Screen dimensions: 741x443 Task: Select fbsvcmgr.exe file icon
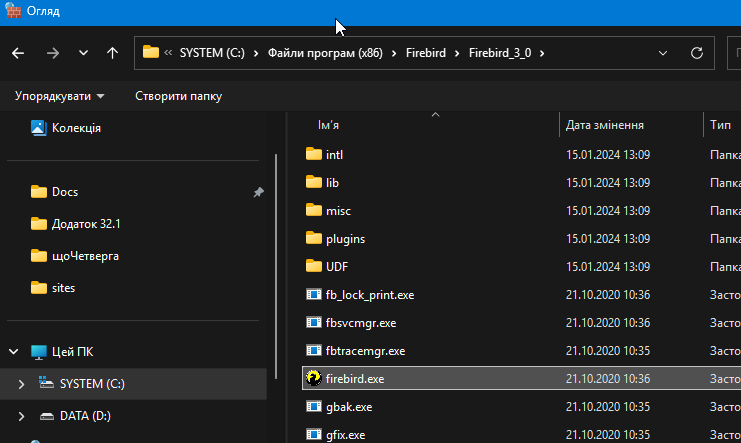314,322
